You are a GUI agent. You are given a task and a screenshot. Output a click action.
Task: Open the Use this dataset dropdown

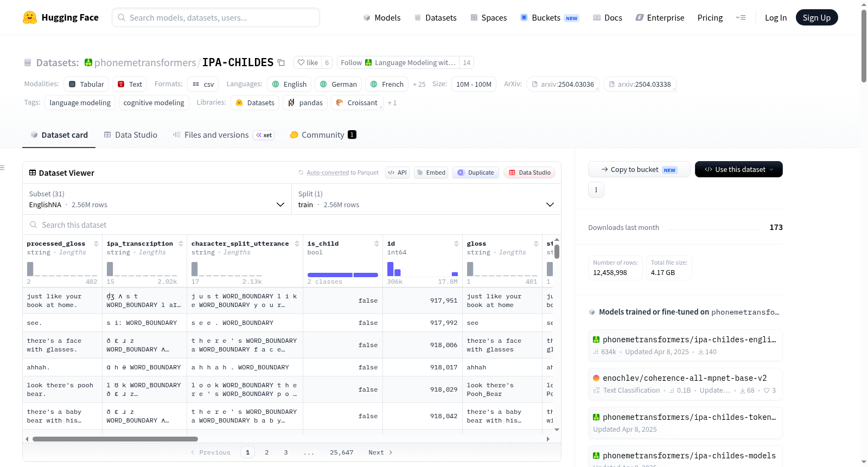pyautogui.click(x=738, y=169)
